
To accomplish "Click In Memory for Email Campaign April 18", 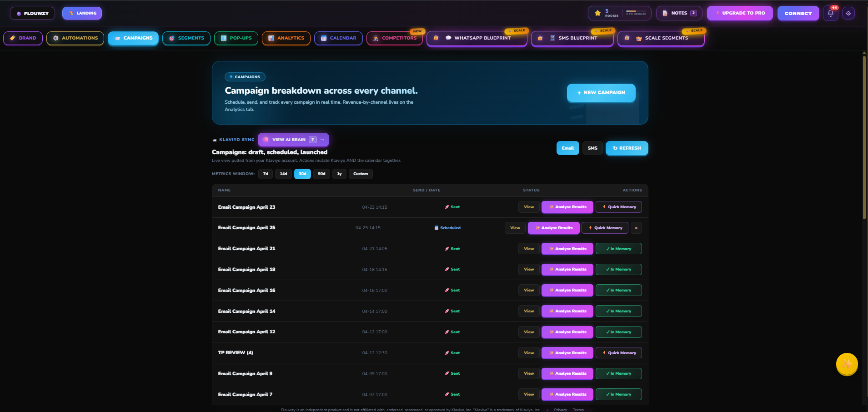I will (619, 269).
